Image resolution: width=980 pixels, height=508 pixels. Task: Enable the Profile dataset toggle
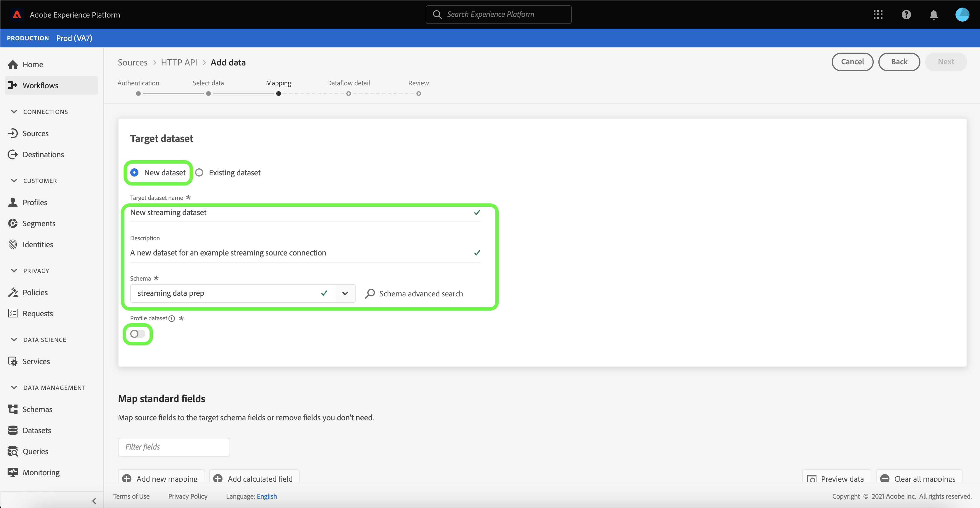click(x=138, y=334)
